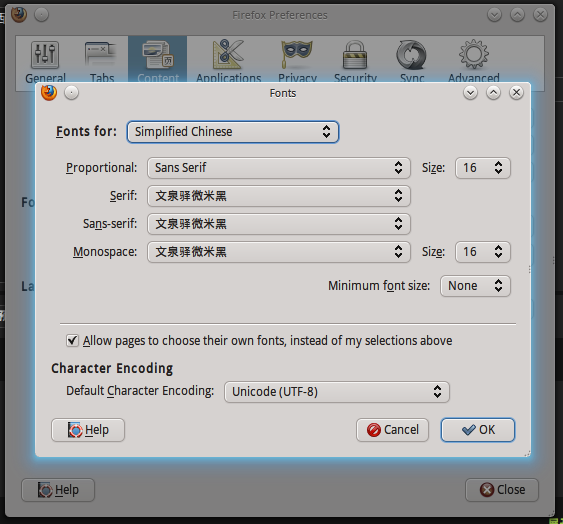Screen dimensions: 563x524
Task: Open the Fonts for language dropdown
Action: tap(233, 132)
